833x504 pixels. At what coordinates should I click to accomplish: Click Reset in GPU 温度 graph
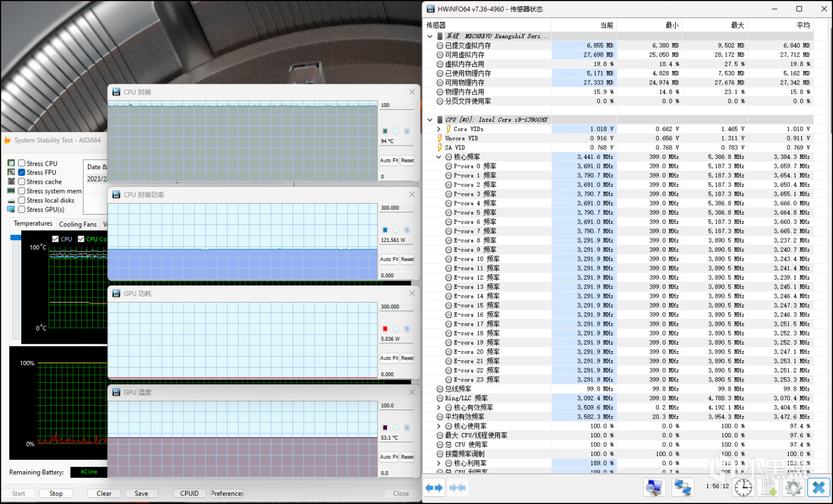[x=407, y=457]
